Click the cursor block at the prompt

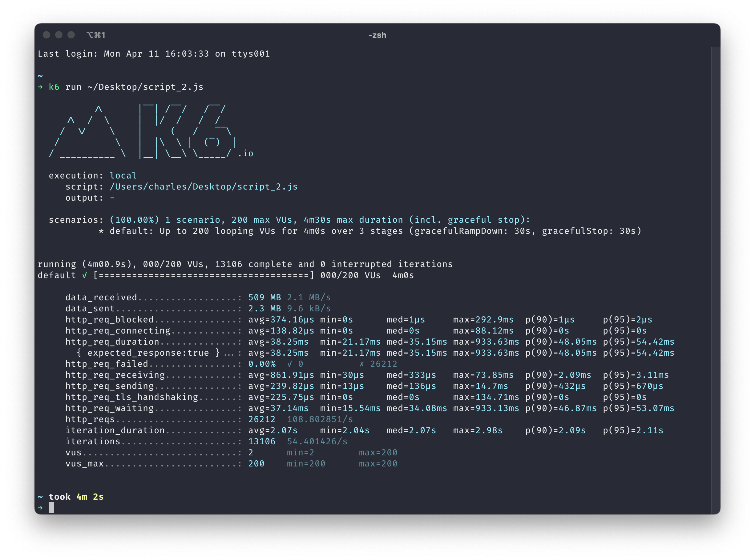tap(51, 508)
